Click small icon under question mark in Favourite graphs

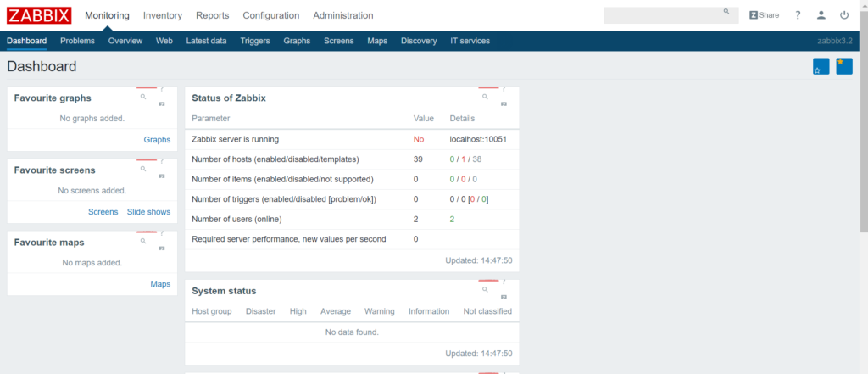tap(162, 104)
